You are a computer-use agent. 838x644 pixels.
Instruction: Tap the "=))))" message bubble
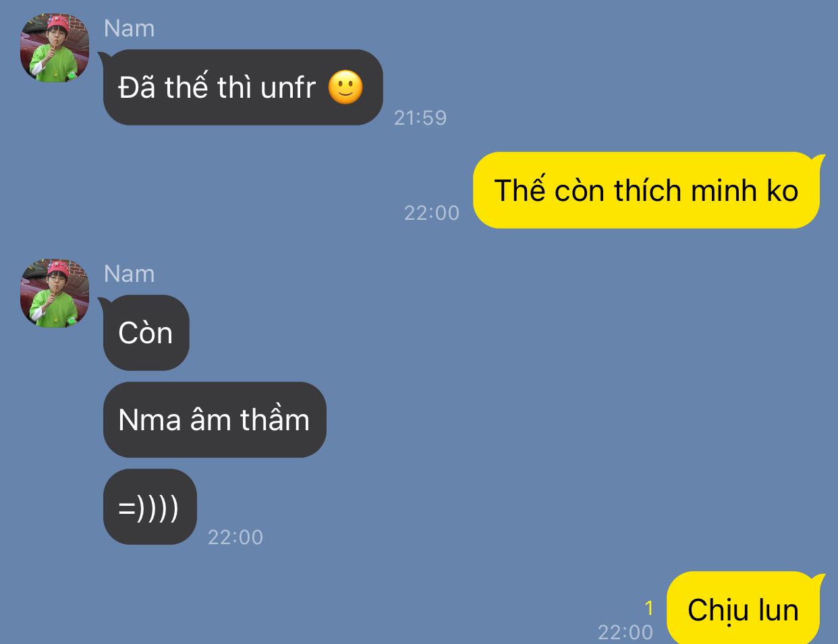(150, 506)
